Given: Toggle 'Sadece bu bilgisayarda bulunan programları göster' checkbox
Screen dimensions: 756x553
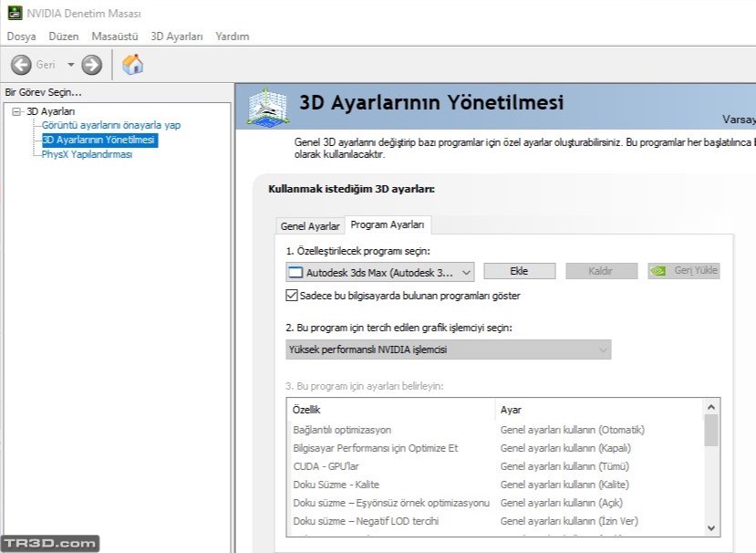Looking at the screenshot, I should click(292, 296).
